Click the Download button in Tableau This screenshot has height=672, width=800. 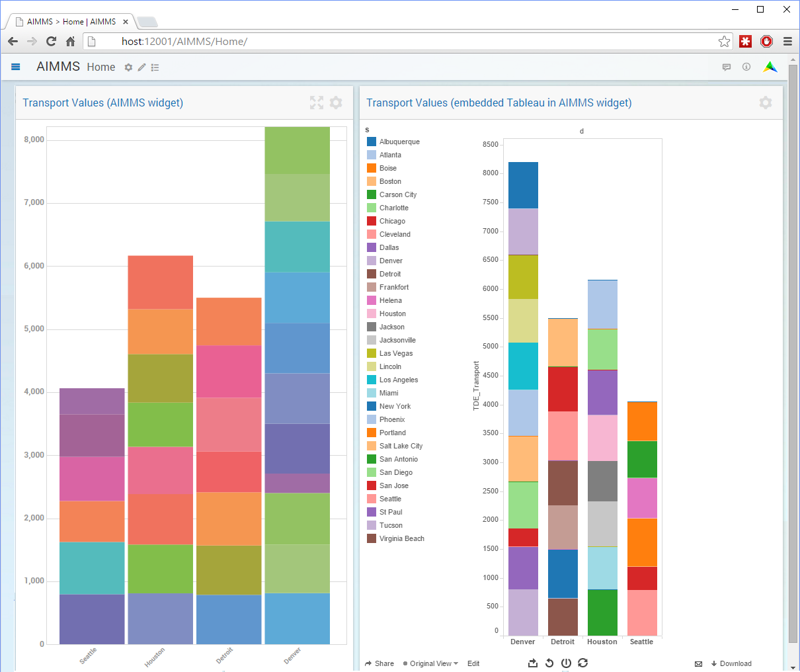(x=731, y=663)
